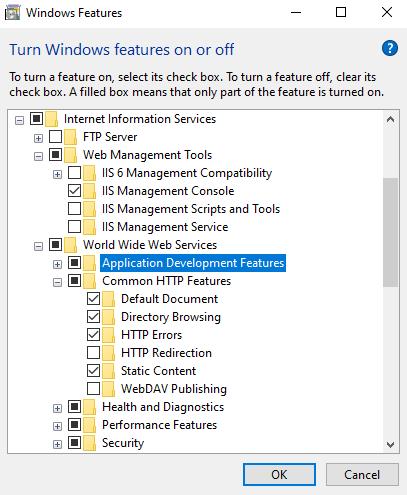This screenshot has width=407, height=495.
Task: Select the 'Health and Diagnostics' label
Action: point(163,407)
